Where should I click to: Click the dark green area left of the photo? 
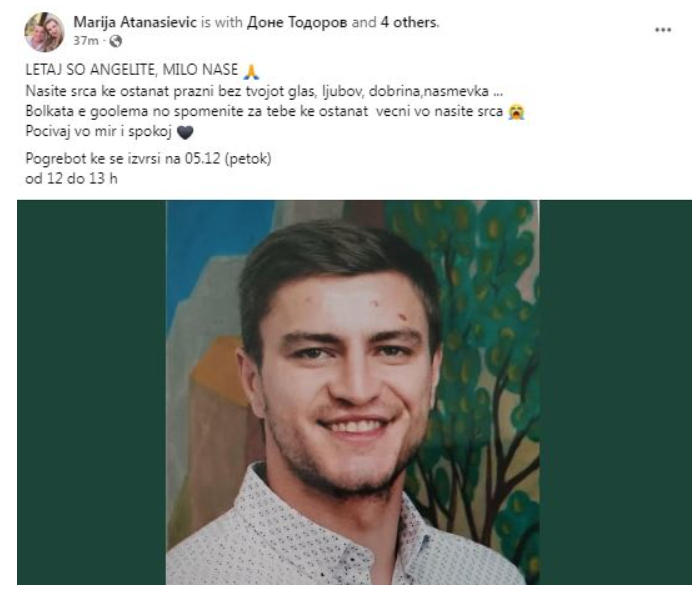(91, 391)
